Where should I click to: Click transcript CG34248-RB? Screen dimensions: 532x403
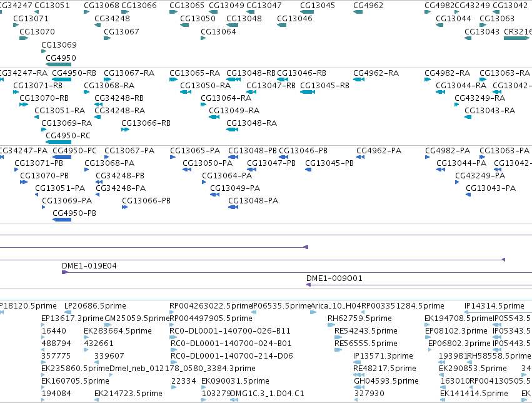tap(119, 98)
